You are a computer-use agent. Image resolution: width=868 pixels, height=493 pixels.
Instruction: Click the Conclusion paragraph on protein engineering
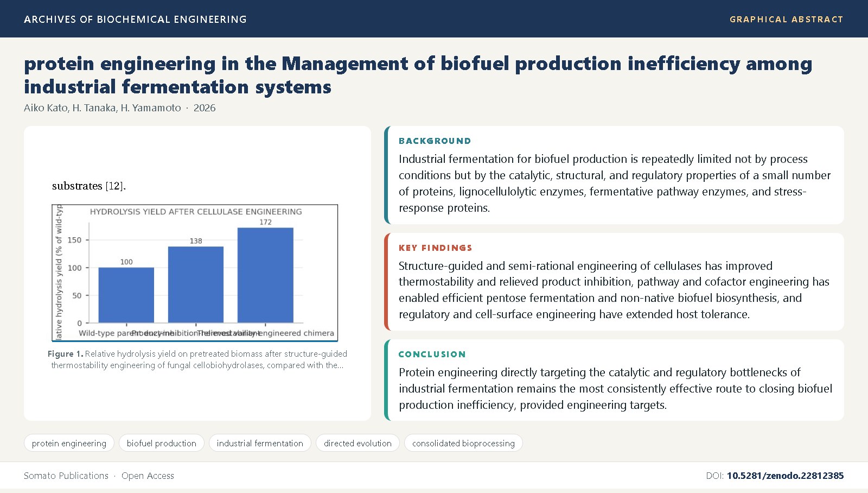[x=615, y=389]
